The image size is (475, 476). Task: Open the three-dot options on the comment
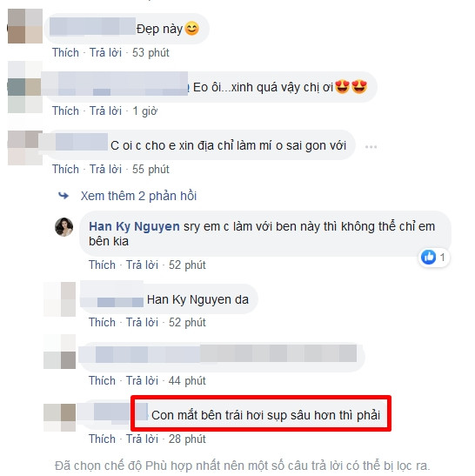tap(371, 147)
